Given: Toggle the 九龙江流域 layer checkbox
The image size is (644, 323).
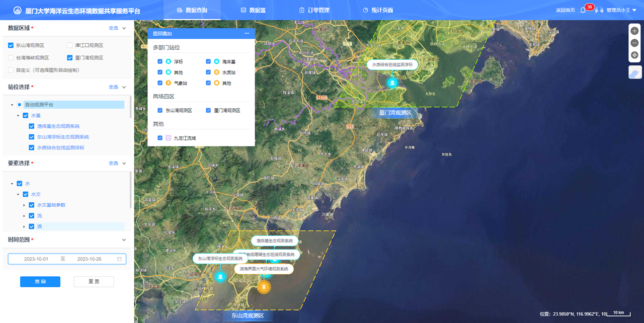Looking at the screenshot, I should pos(160,138).
